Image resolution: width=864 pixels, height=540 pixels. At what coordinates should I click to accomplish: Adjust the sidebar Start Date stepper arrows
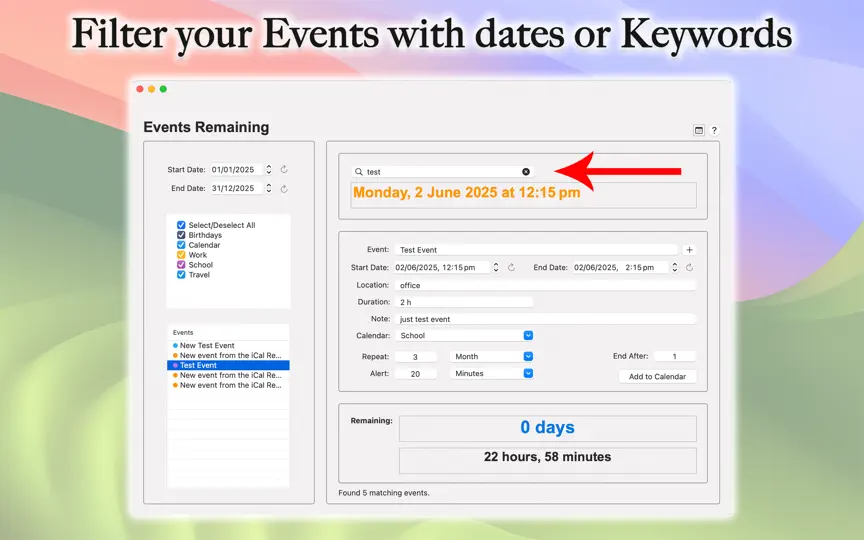point(268,170)
